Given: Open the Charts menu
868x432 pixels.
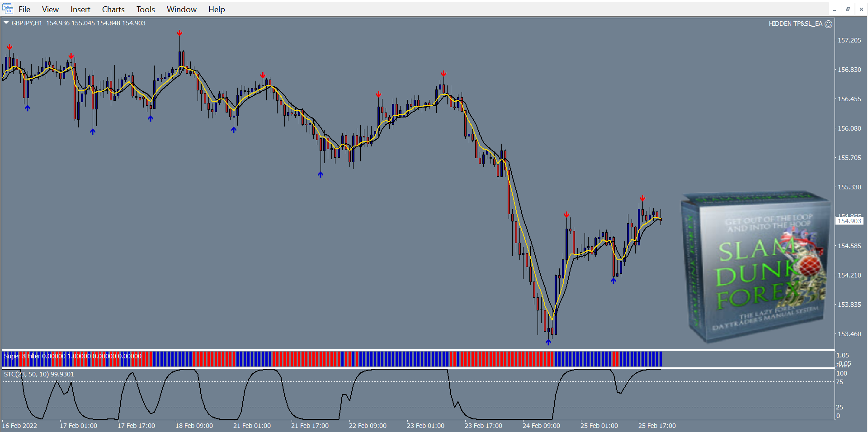Looking at the screenshot, I should tap(113, 9).
